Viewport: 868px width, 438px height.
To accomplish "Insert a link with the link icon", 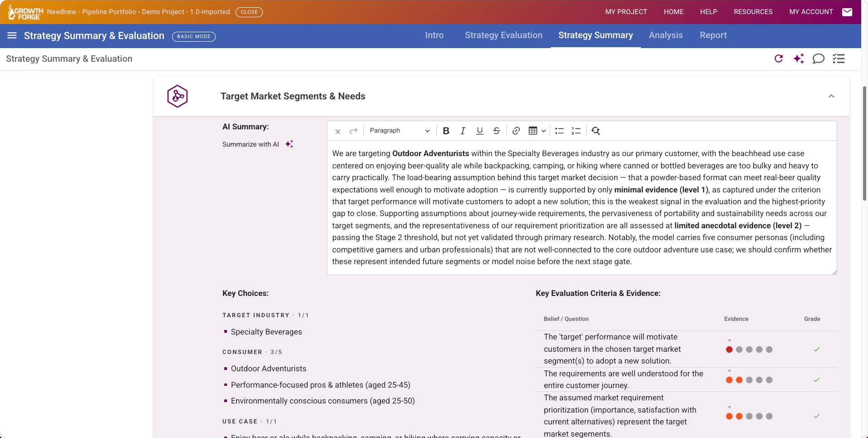I will [x=516, y=131].
